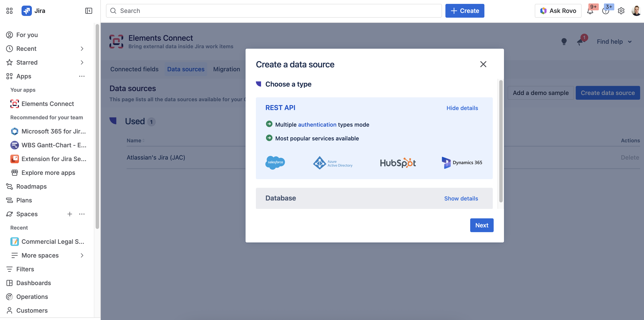Open the megaphone announcements icon
Viewport: 644px width, 320px height.
pyautogui.click(x=580, y=42)
